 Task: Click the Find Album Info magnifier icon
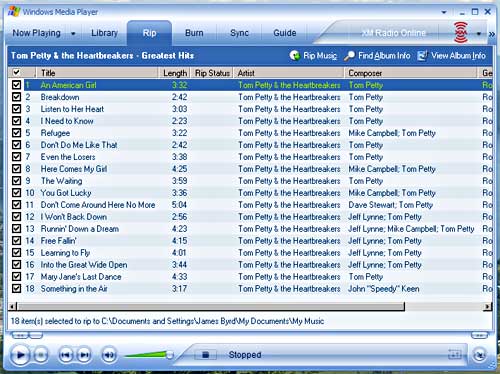(x=349, y=56)
